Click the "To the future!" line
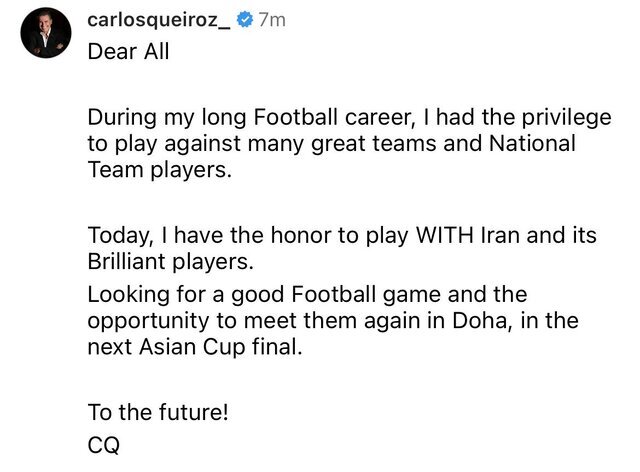 point(158,411)
